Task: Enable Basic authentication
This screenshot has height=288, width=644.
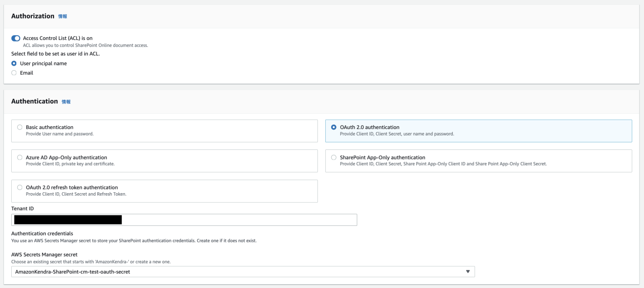Action: [19, 127]
